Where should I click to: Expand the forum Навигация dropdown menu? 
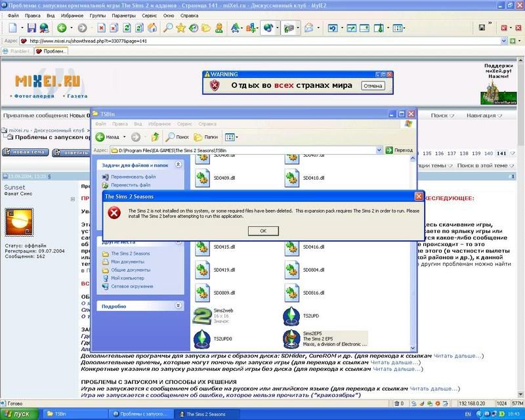pyautogui.click(x=484, y=115)
